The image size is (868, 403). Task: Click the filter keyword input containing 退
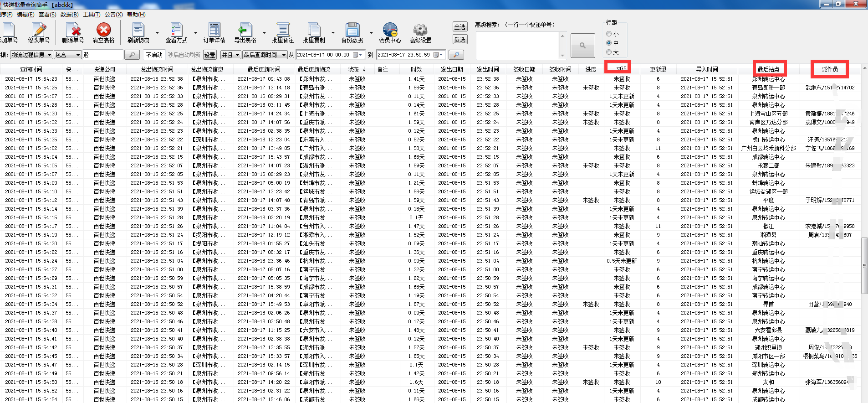(x=102, y=55)
